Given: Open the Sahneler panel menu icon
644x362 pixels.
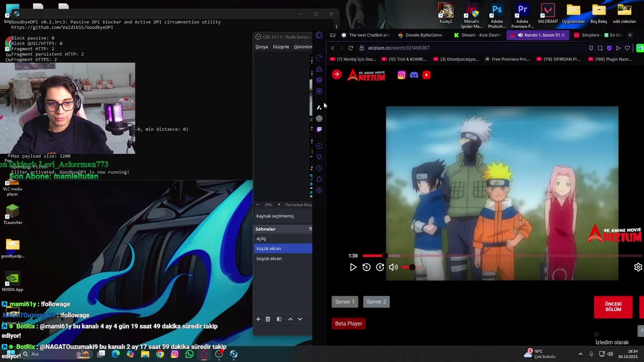Looking at the screenshot, I should point(310,229).
